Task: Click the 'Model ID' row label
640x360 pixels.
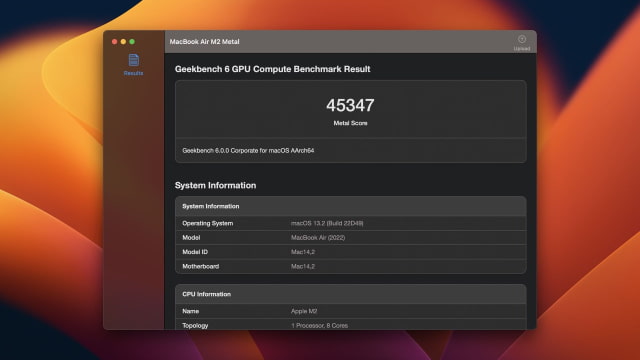Action: (x=195, y=252)
